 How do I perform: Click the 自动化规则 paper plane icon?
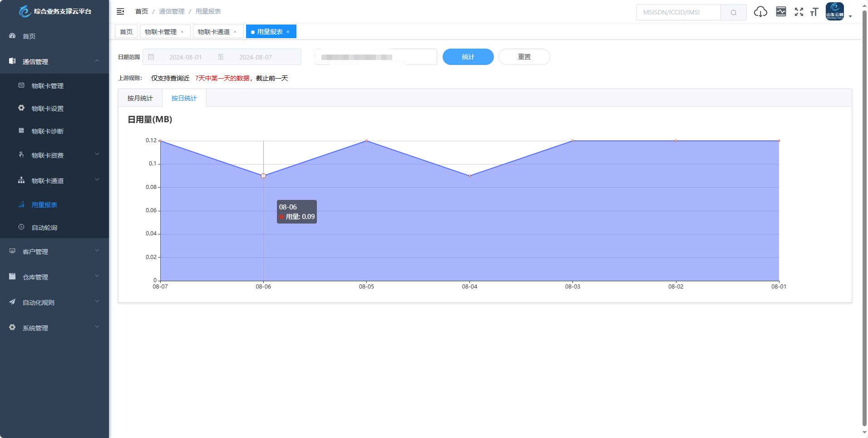(12, 302)
